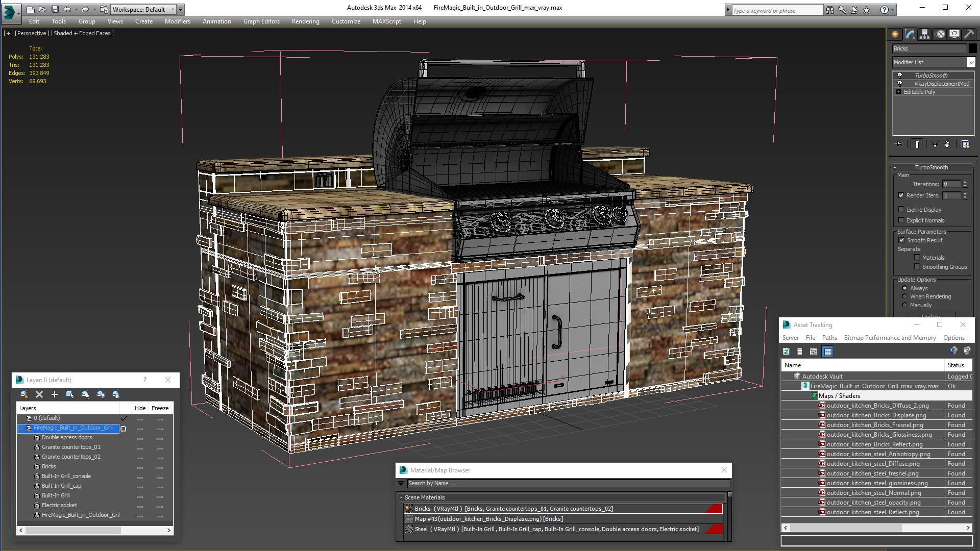Create a new scene with New icon
Screen dimensions: 980x551
[31, 9]
